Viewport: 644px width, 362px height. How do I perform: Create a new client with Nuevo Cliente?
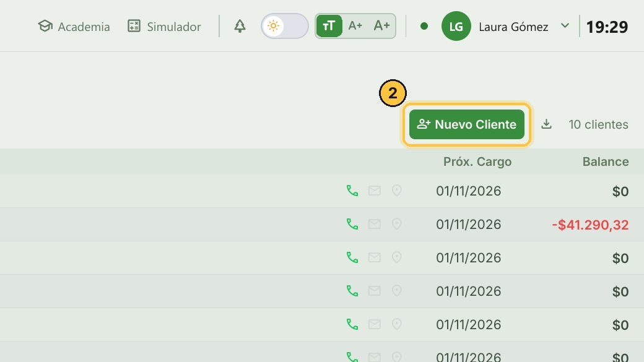point(466,124)
